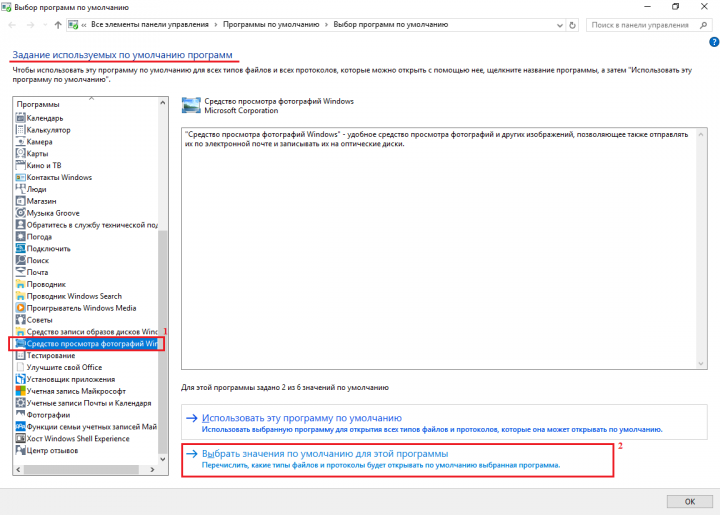720x515 pixels.
Task: Click description box scroll down arrow
Action: click(701, 364)
